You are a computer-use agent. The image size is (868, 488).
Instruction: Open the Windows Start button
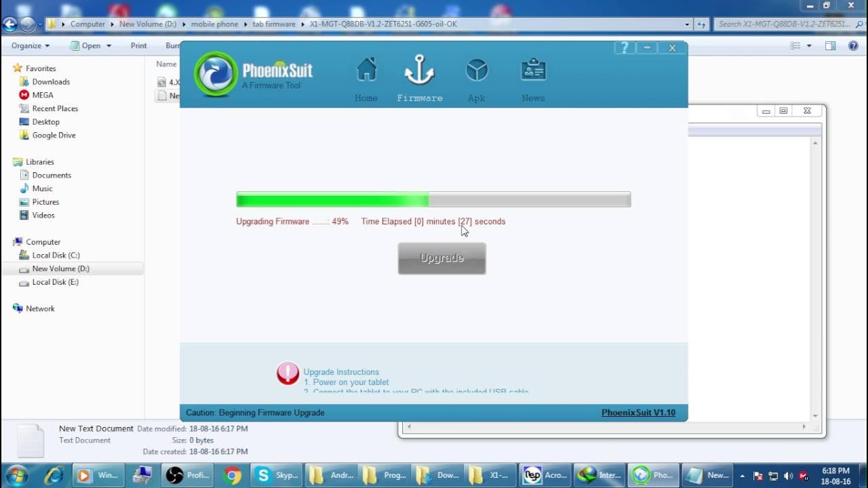coord(15,474)
